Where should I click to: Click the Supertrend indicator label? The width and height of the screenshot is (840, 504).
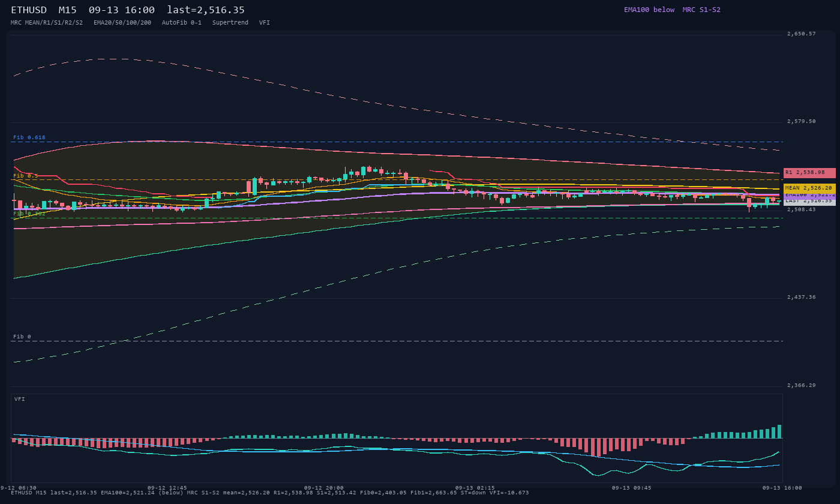[x=230, y=22]
